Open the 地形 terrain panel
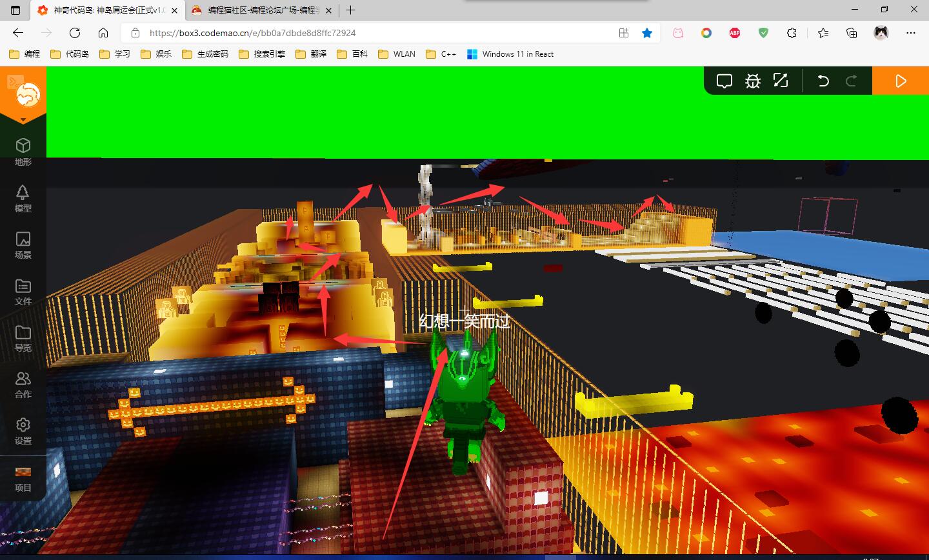This screenshot has width=929, height=560. 23,152
